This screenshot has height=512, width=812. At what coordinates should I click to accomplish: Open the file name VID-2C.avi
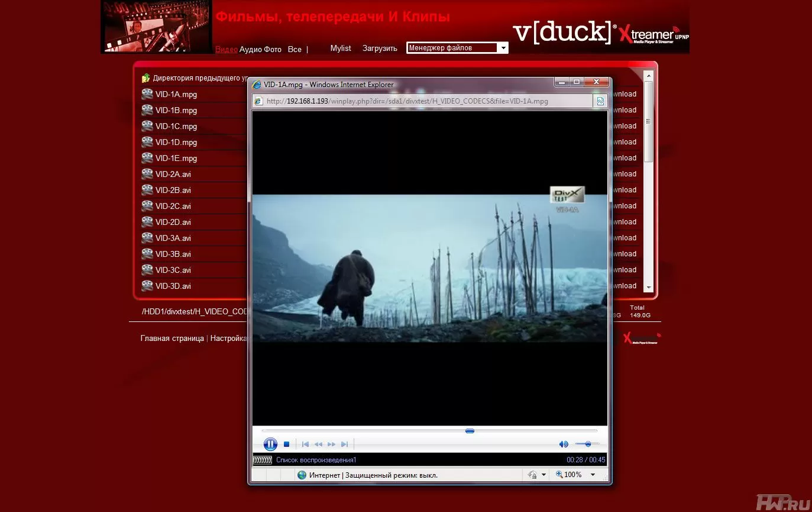(173, 207)
